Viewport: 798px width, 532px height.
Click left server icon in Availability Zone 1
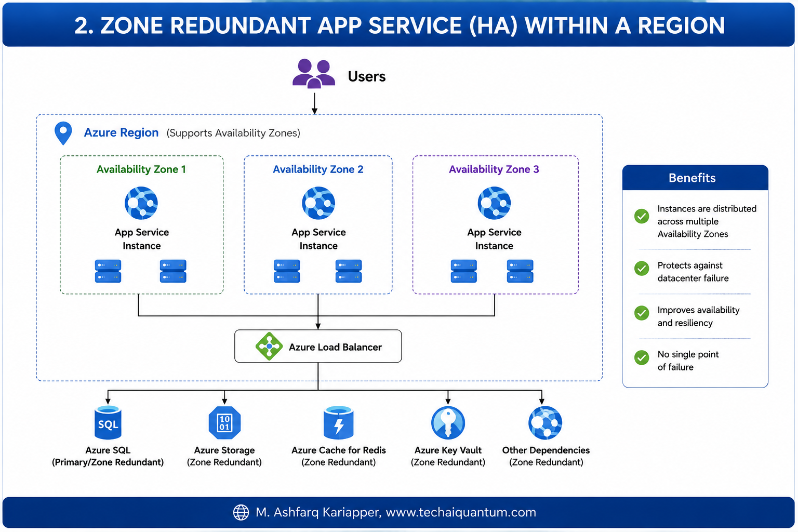pos(108,271)
